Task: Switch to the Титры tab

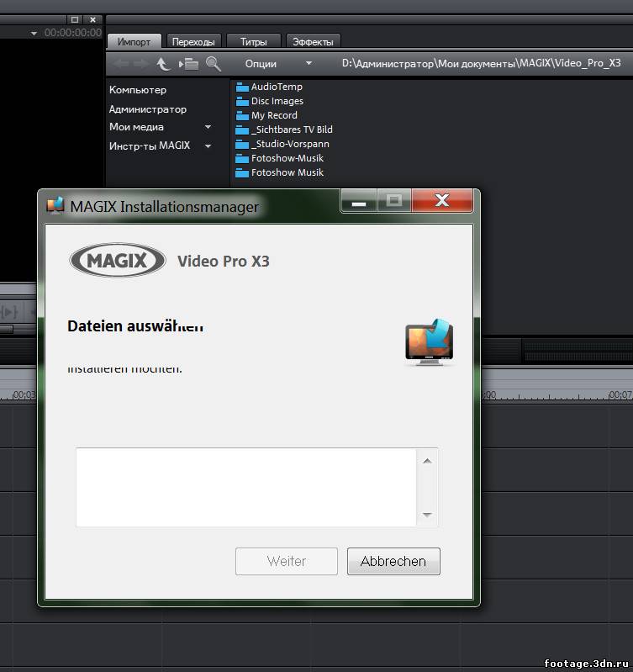Action: pyautogui.click(x=253, y=41)
